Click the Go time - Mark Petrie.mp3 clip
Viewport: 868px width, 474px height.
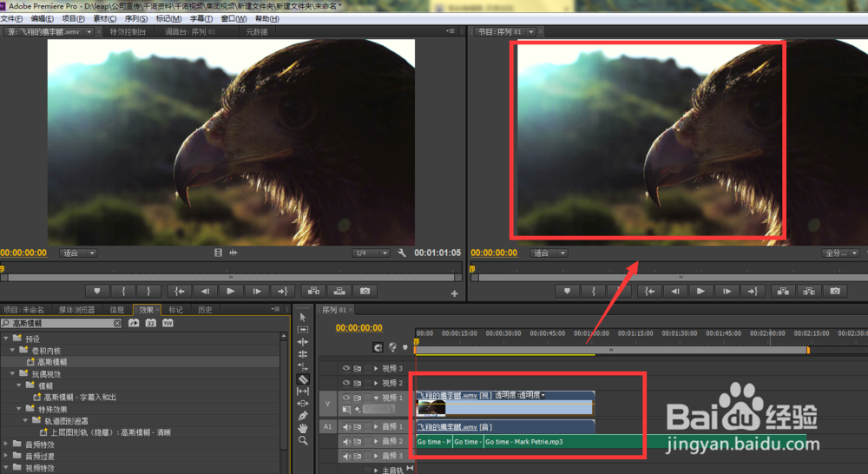point(562,442)
